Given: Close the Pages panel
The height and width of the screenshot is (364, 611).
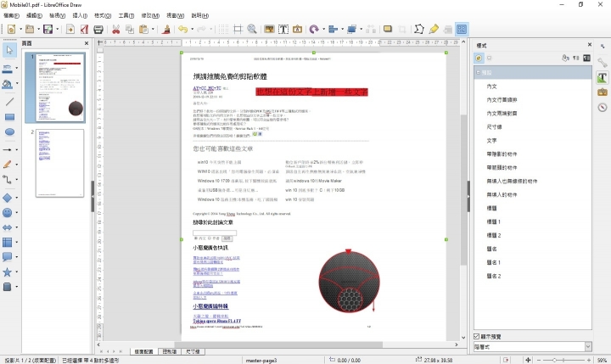Looking at the screenshot, I should point(87,43).
